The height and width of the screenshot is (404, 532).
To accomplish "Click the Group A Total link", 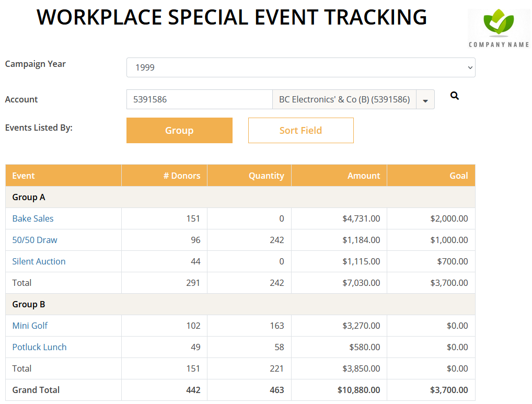I will tap(21, 283).
